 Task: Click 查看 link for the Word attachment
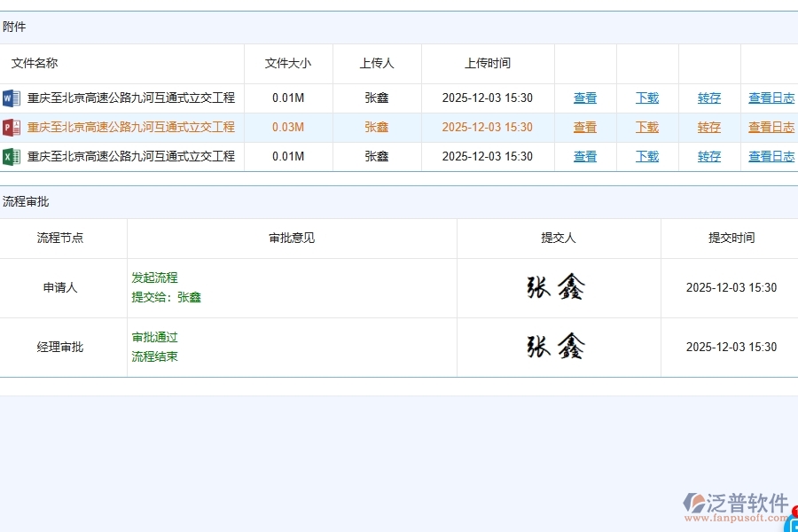point(584,98)
